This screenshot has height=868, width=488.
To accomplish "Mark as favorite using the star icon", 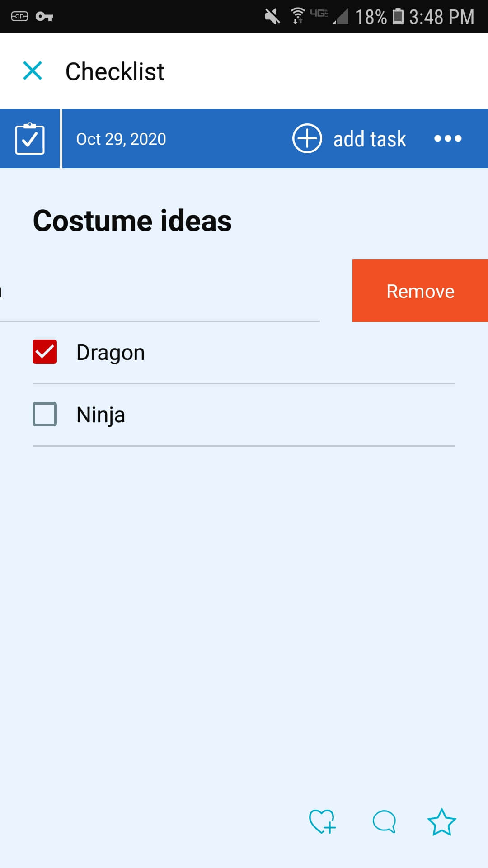I will (441, 822).
